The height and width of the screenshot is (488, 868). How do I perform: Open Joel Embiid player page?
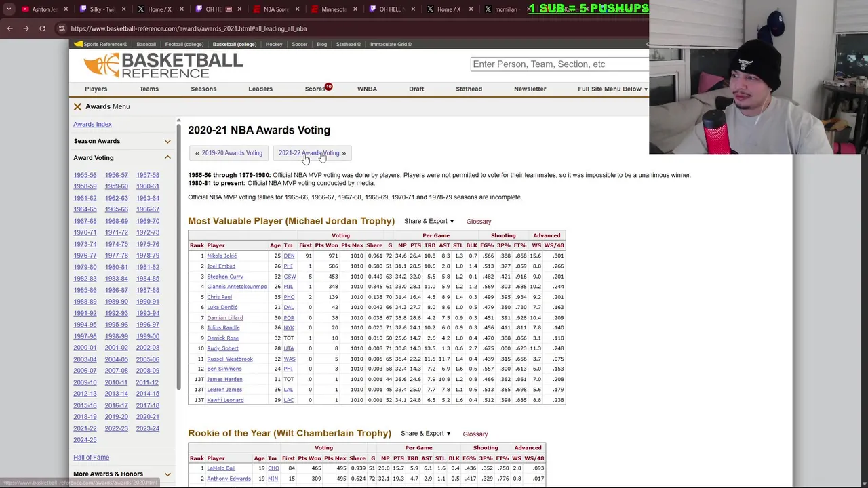(221, 266)
